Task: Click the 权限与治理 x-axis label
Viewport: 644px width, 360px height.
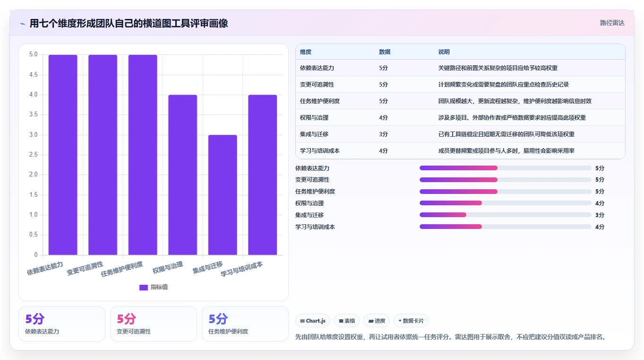Action: [x=168, y=267]
